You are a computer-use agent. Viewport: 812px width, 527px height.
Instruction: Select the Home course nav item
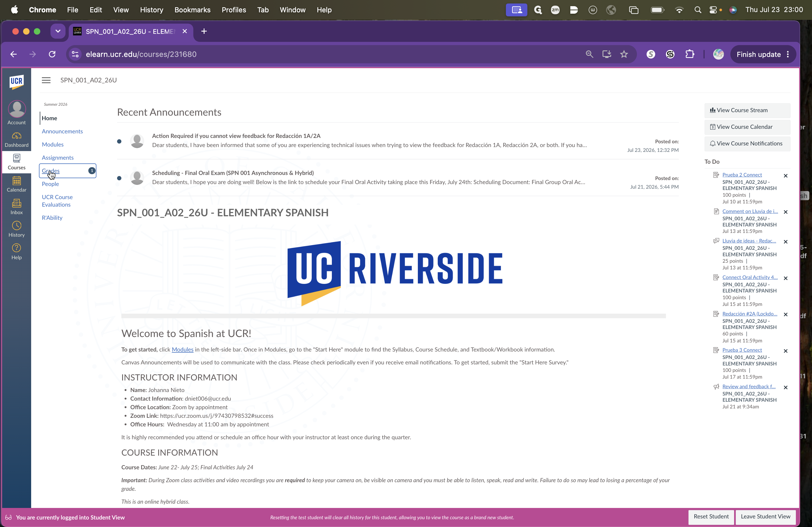(x=49, y=118)
